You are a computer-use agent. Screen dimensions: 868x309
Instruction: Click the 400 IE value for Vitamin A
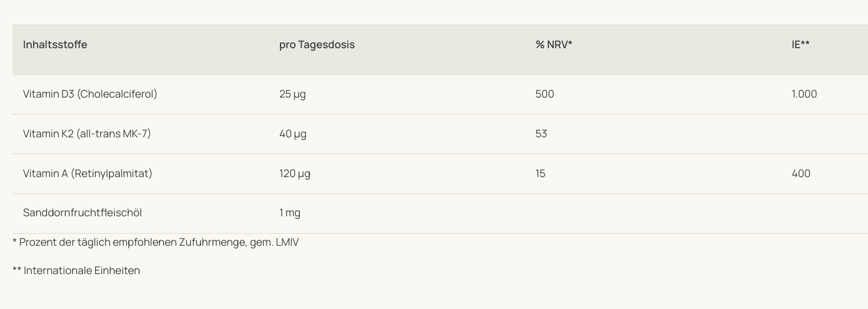tap(801, 173)
